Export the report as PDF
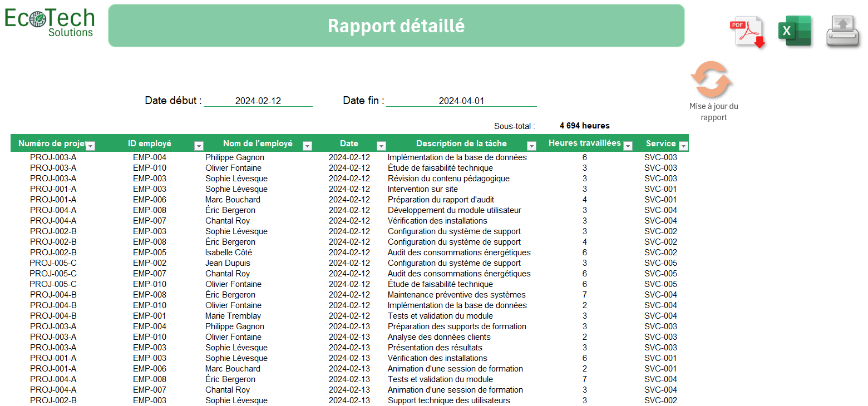Image resolution: width=868 pixels, height=406 pixels. pos(747,32)
